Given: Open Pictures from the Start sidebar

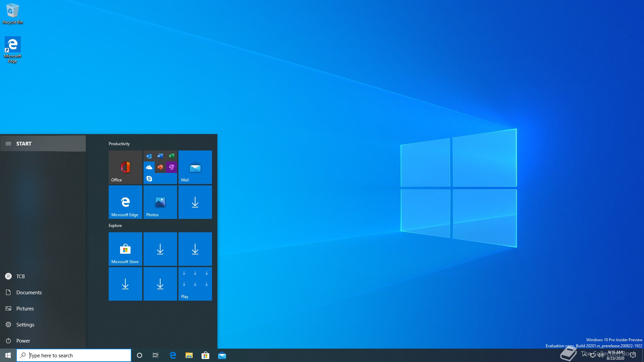Looking at the screenshot, I should 43,308.
